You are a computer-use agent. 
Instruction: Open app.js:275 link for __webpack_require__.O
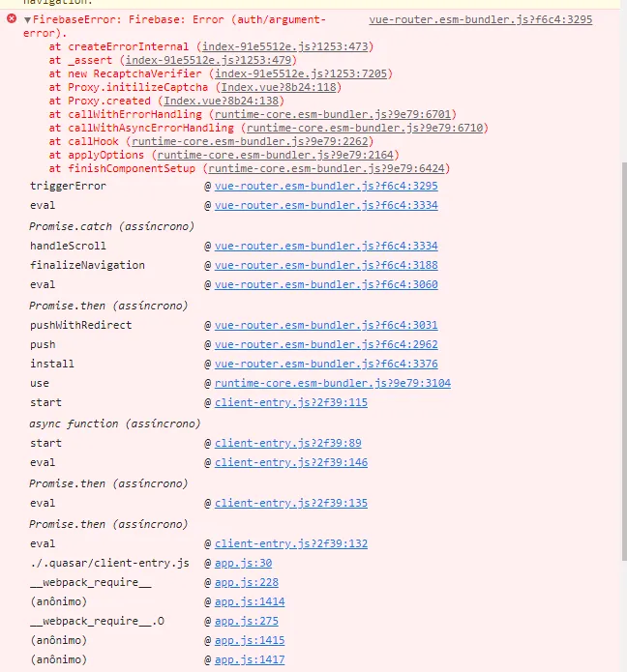tap(246, 621)
